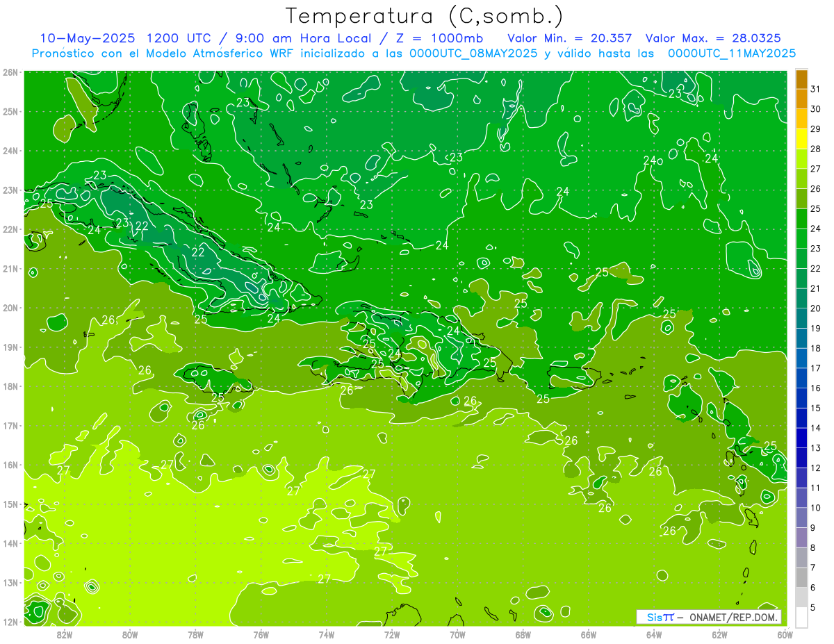Click the colorbar scale label "19"
834x644 pixels.
(x=815, y=329)
